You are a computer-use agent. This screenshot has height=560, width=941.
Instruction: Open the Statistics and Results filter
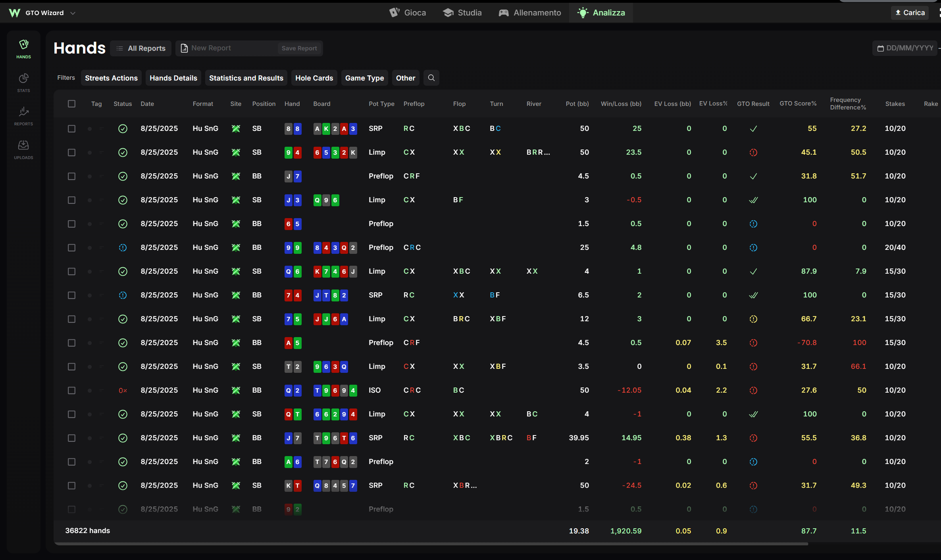246,78
